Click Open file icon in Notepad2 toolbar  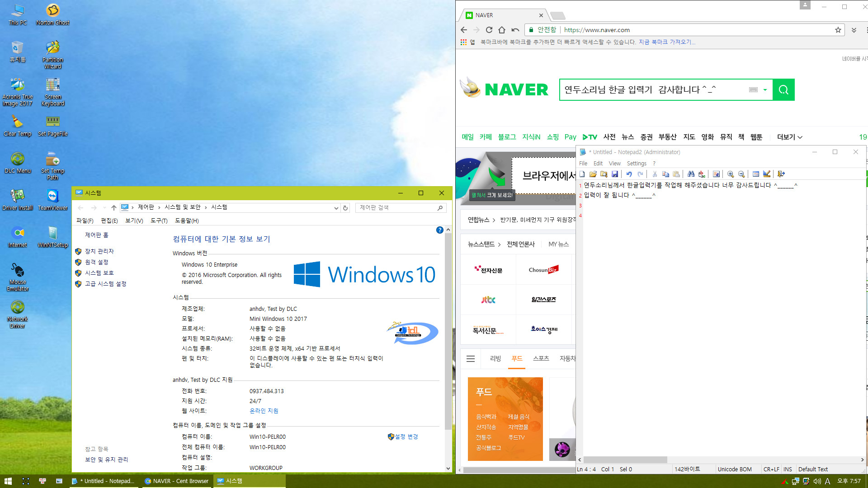tap(593, 174)
